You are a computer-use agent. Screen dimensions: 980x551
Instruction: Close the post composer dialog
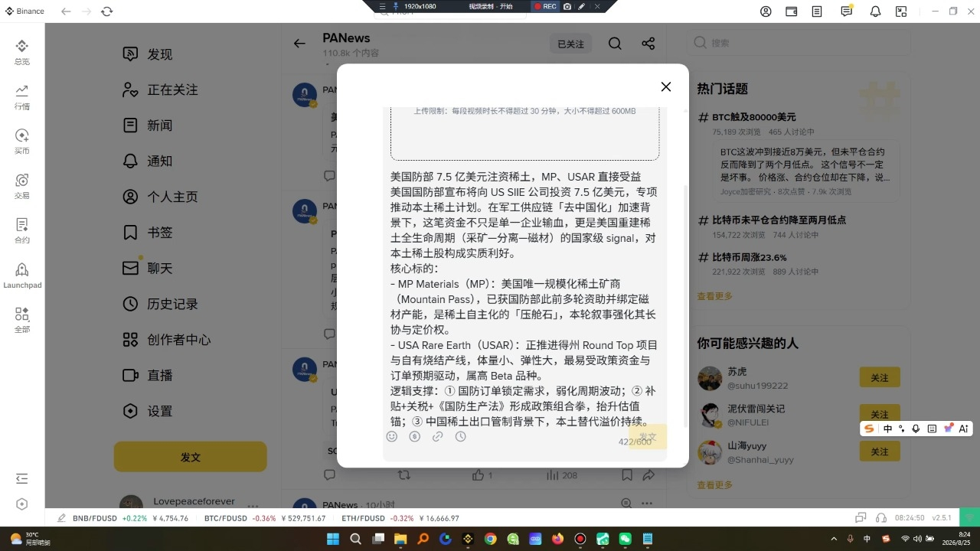[x=666, y=87]
